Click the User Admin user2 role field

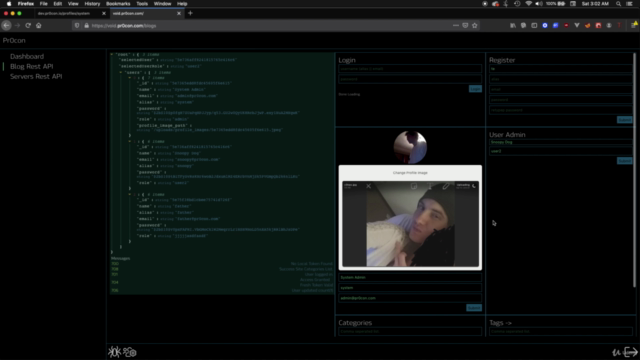tap(561, 151)
